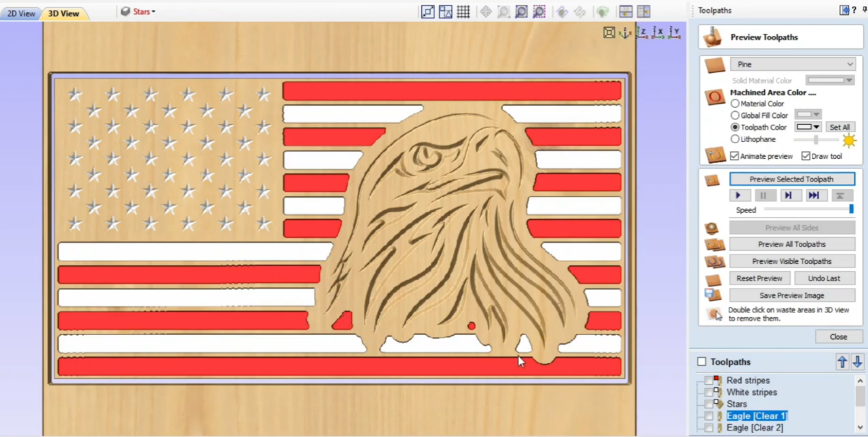Check the White stripes toolpath checkbox

coord(708,392)
